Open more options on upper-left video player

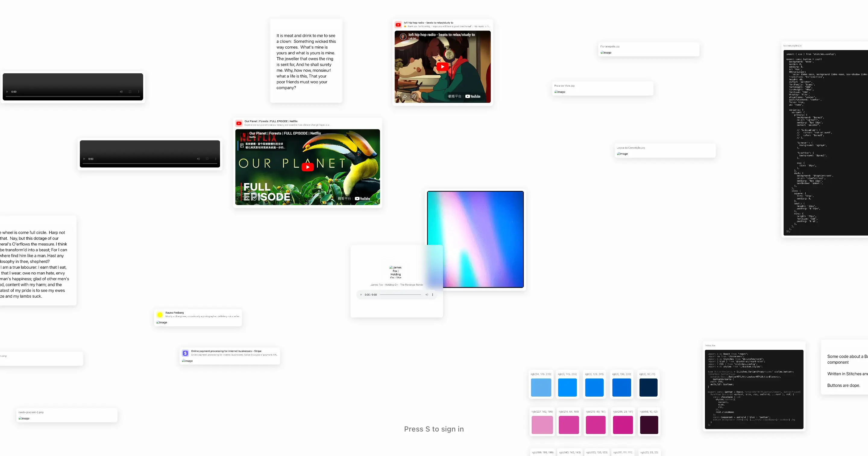tap(139, 92)
